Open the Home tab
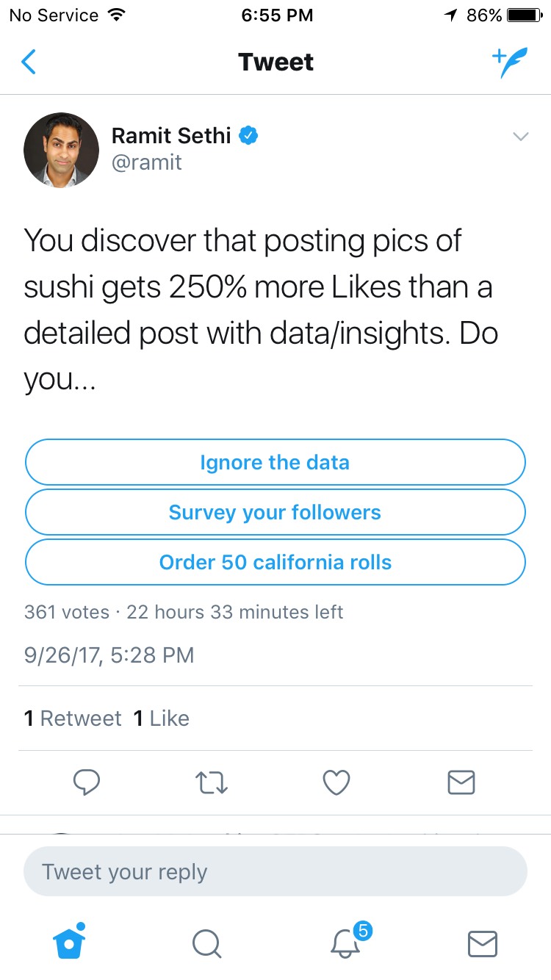The height and width of the screenshot is (980, 551). point(70,943)
